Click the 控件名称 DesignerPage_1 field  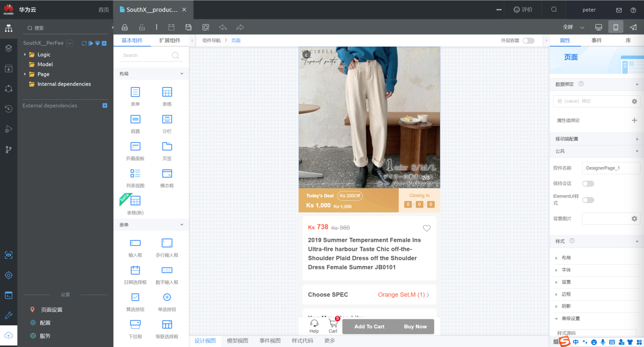pos(611,168)
